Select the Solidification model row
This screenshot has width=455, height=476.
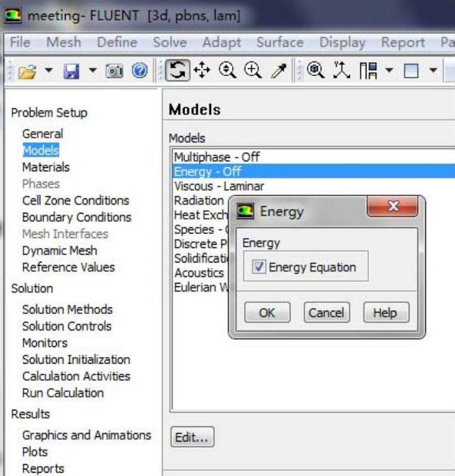[x=201, y=258]
